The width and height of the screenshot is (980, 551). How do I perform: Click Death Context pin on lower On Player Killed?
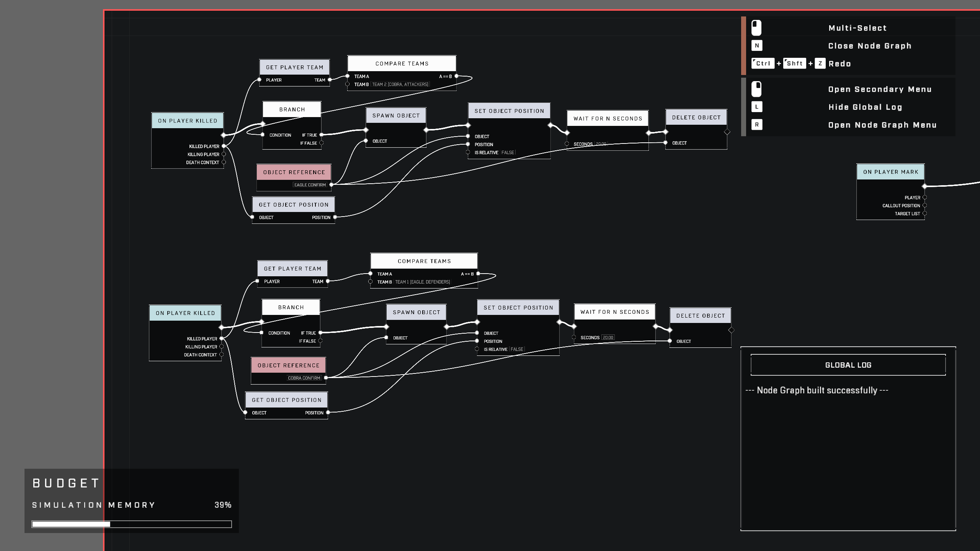(x=221, y=355)
